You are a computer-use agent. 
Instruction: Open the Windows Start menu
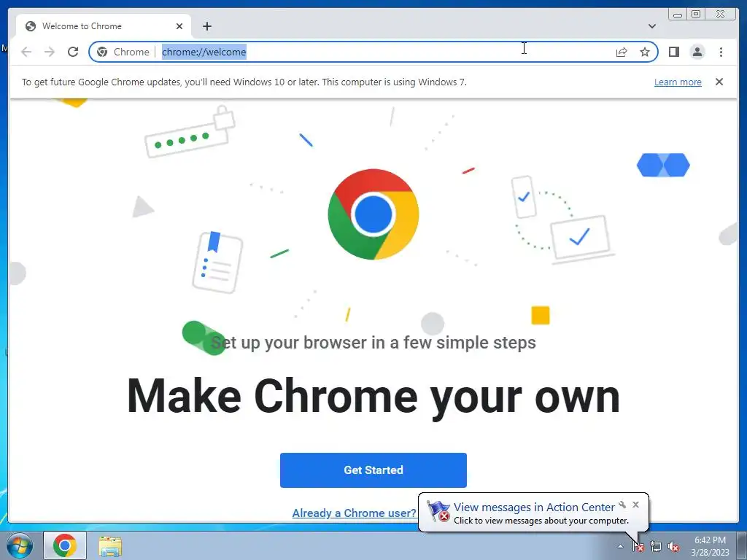tap(20, 545)
